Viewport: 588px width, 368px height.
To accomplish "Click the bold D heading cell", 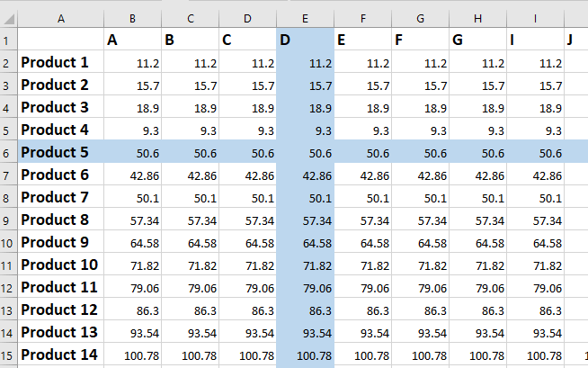I will tap(306, 40).
